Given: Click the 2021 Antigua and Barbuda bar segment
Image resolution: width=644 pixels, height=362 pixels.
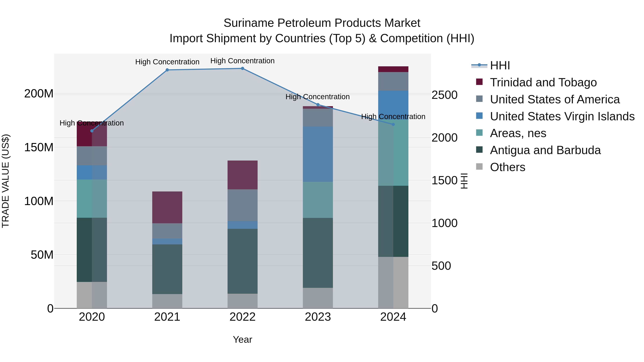Looking at the screenshot, I should [x=167, y=269].
